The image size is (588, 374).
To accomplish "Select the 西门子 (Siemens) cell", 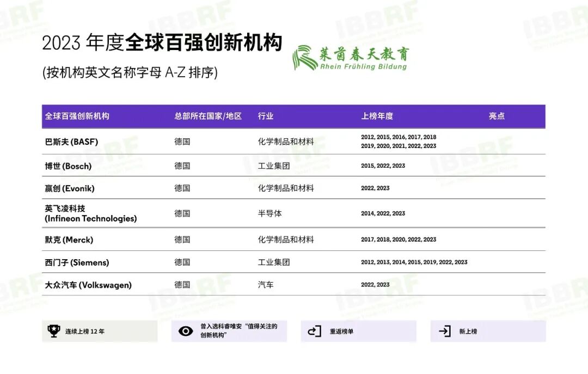I will 77,262.
